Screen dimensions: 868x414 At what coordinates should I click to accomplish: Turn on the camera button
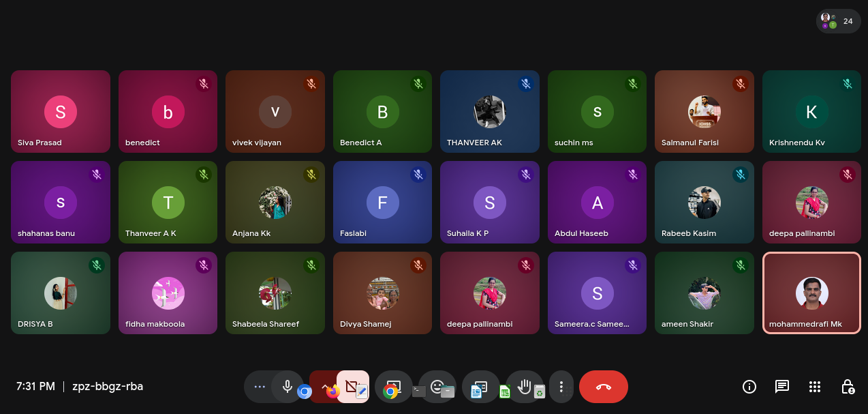[x=352, y=386]
